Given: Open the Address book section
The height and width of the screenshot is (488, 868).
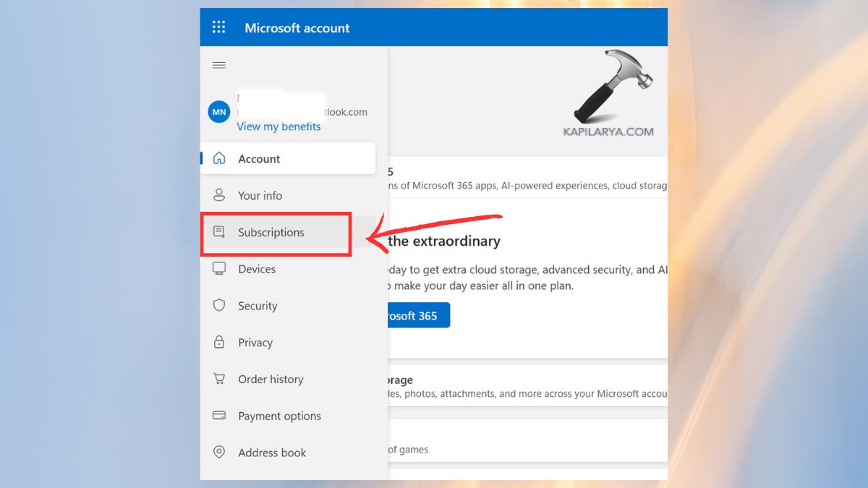Looking at the screenshot, I should point(272,452).
